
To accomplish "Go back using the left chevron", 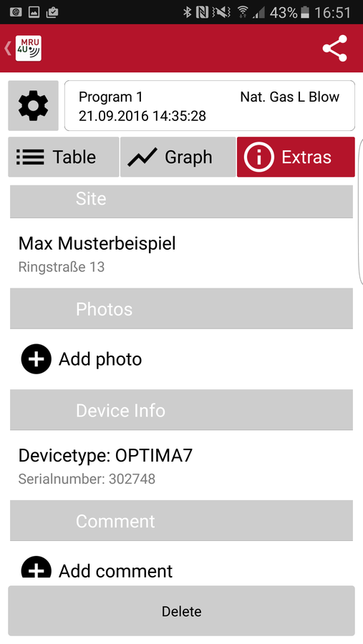I will pos(7,49).
